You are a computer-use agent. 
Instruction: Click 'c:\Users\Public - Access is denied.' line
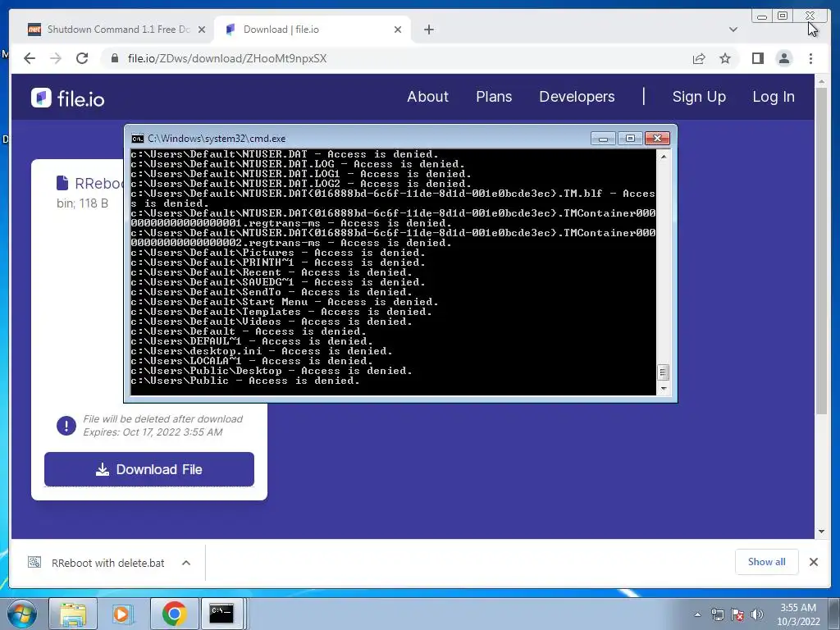(244, 381)
